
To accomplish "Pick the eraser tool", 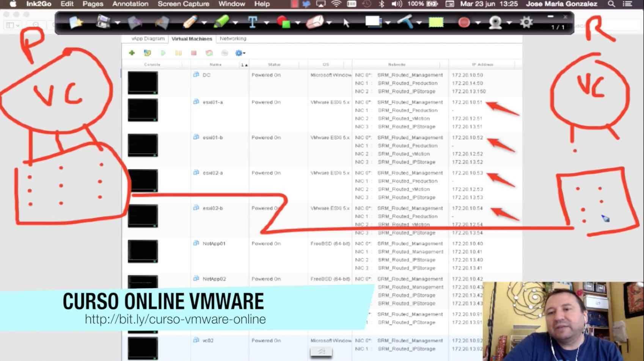I will 315,22.
